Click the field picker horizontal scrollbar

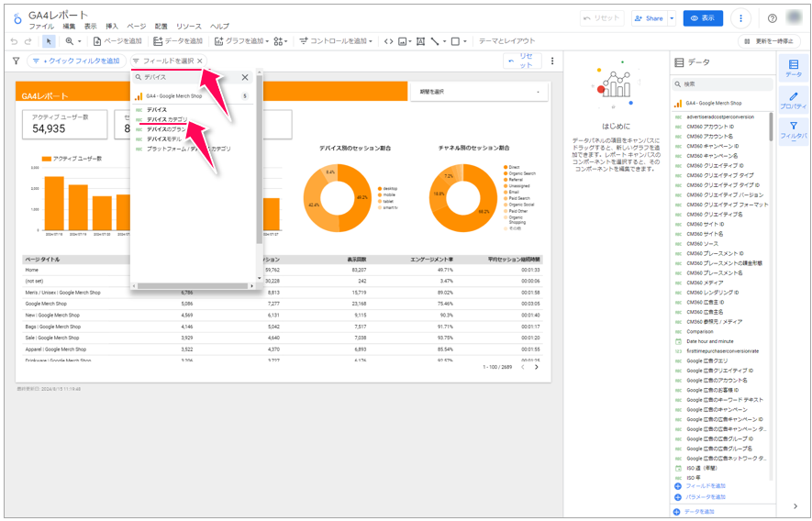193,286
